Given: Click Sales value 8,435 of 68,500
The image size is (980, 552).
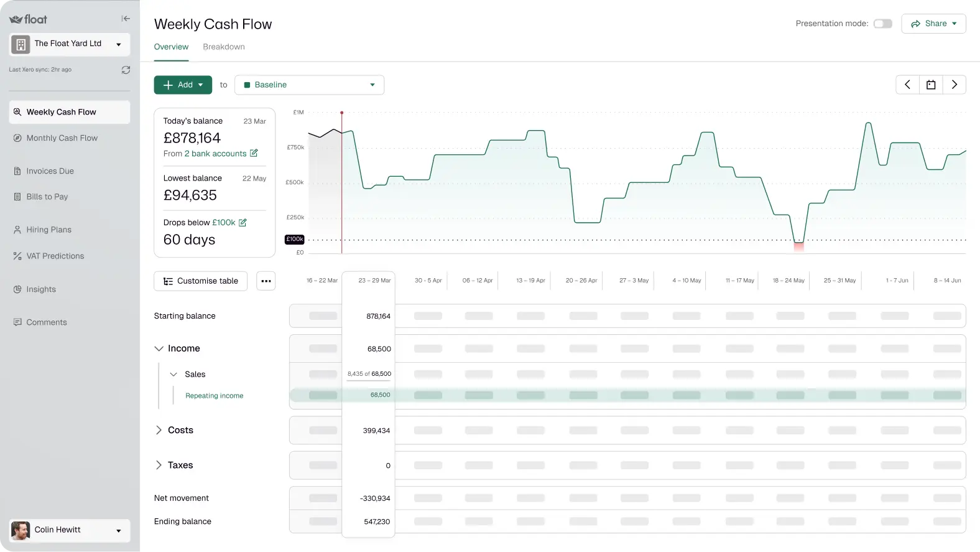Looking at the screenshot, I should (x=369, y=374).
